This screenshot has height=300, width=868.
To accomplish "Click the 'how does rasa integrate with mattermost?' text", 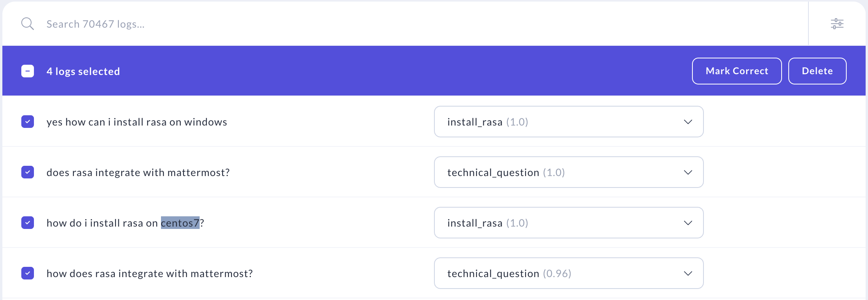I will pos(150,274).
